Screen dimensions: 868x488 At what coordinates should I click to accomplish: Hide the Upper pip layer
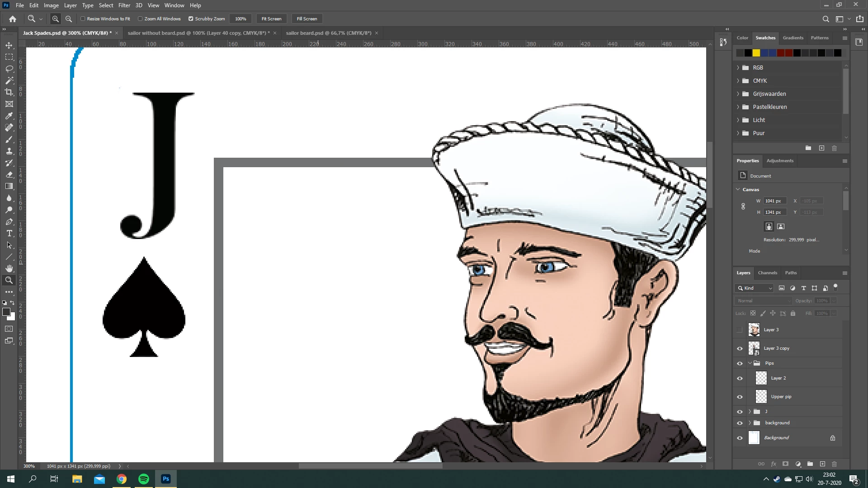[x=740, y=397]
